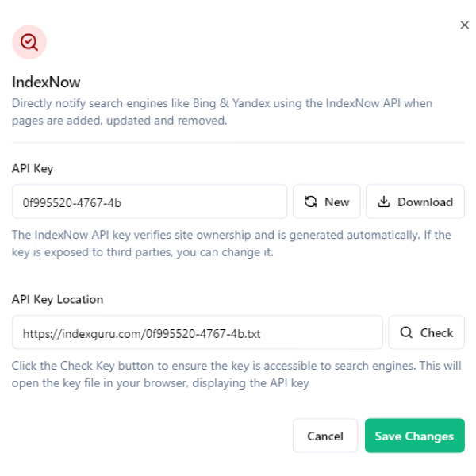
Task: Close the IndexNow dialog with X
Action: (x=464, y=25)
